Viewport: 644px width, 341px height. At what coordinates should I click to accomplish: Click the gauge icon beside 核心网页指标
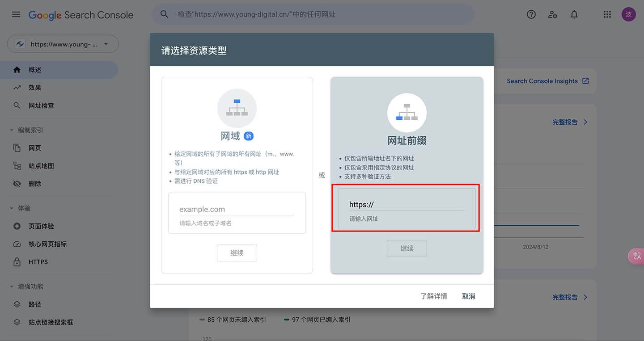pyautogui.click(x=17, y=244)
